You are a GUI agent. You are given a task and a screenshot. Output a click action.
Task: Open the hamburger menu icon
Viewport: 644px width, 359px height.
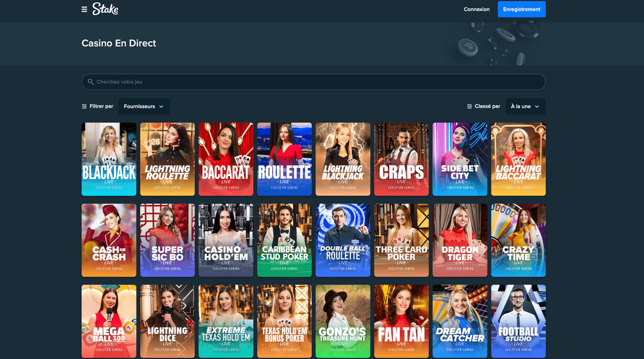coord(84,9)
